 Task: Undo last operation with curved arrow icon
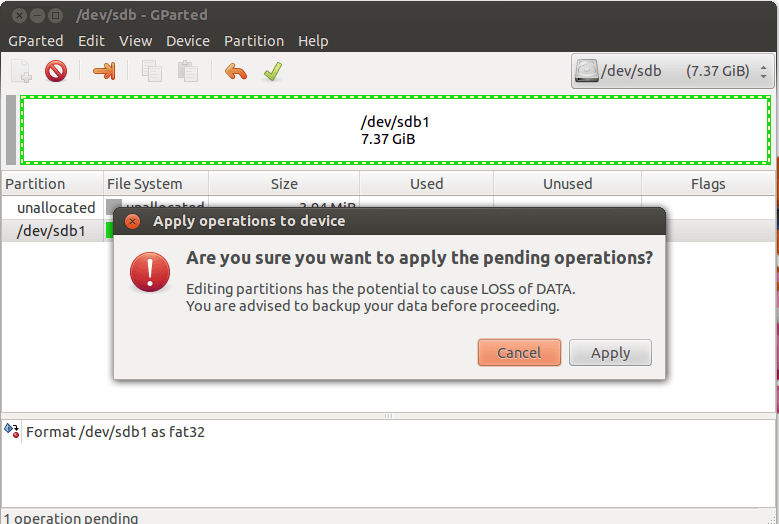click(235, 72)
